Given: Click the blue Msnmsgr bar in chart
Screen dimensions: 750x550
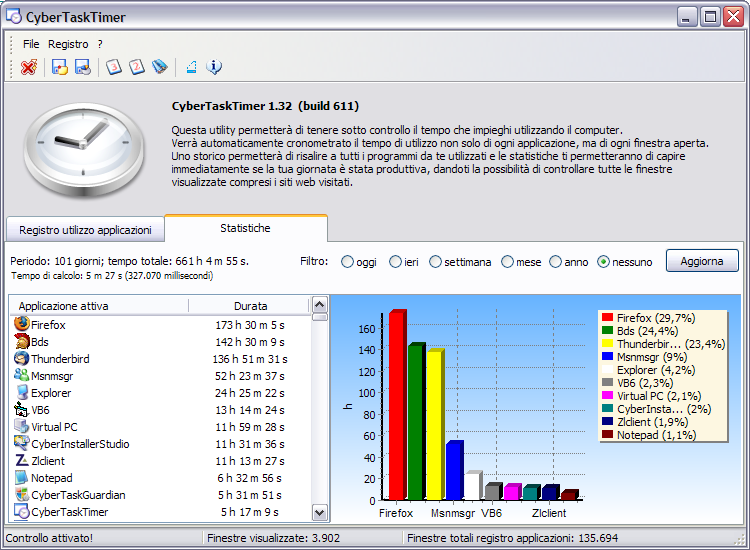Looking at the screenshot, I should coord(454,471).
